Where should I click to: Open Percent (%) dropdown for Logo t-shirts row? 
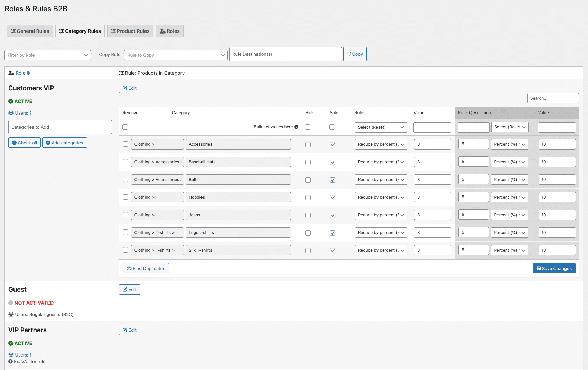[x=510, y=233]
